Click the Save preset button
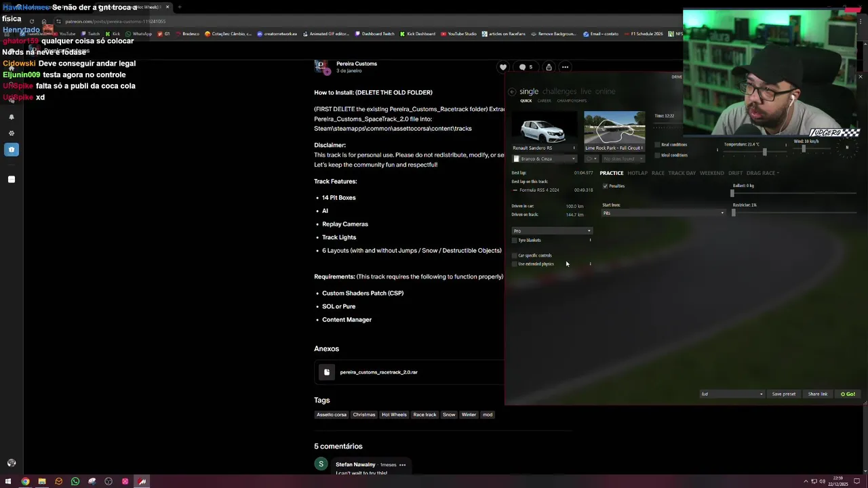This screenshot has height=488, width=868. point(783,394)
